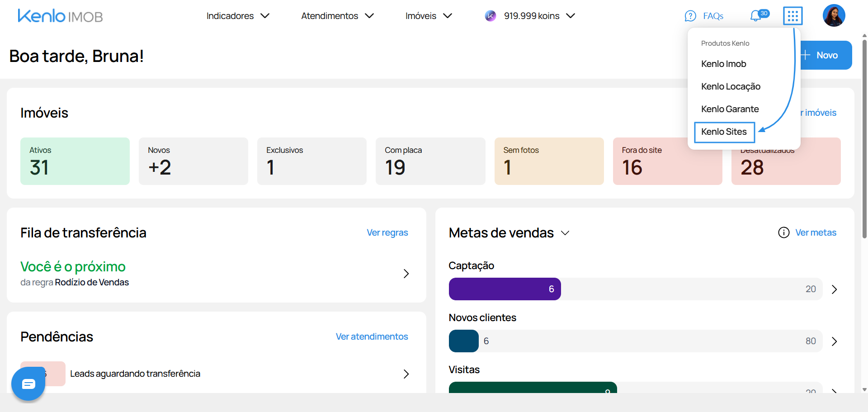868x412 pixels.
Task: Open Bruna's profile avatar
Action: coord(834,15)
